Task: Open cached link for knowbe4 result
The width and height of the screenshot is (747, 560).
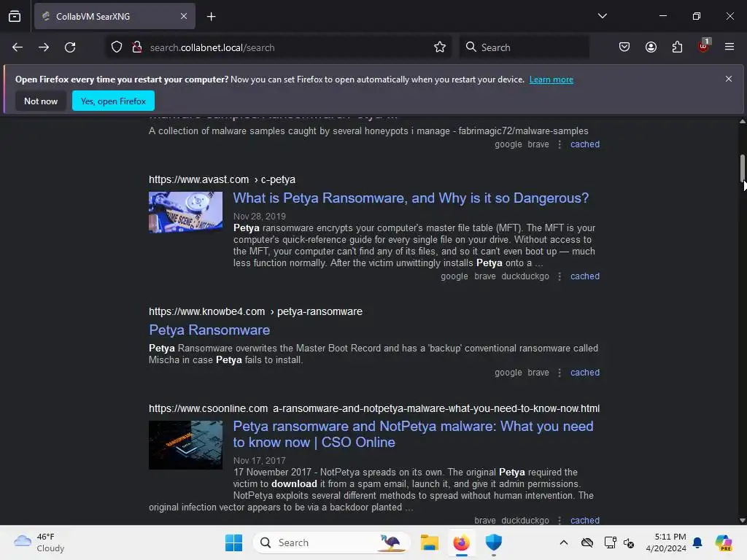Action: (585, 373)
